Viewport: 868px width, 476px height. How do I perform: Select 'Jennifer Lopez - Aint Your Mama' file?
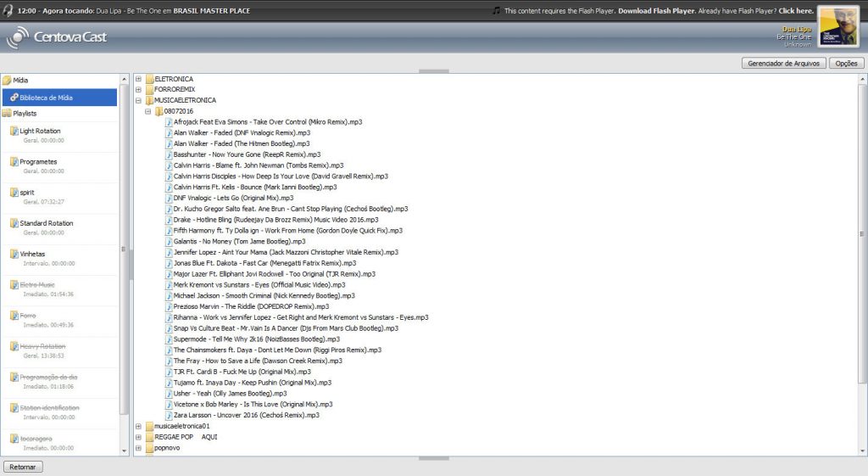(x=286, y=252)
